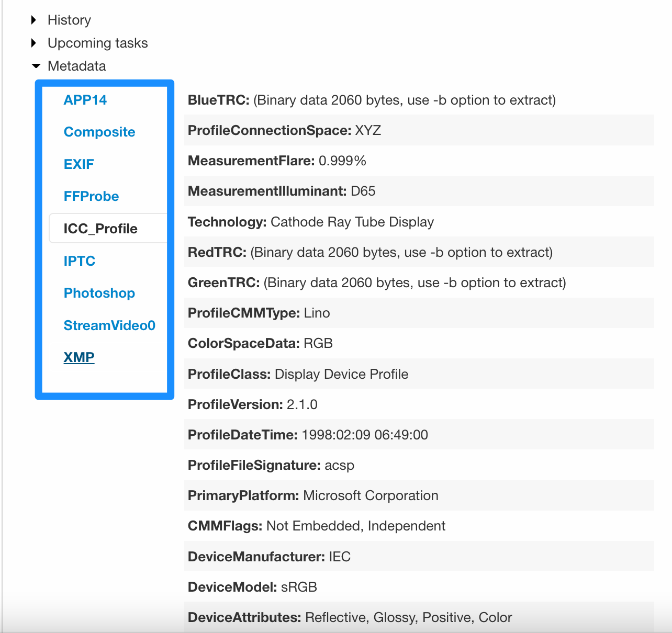
Task: Click the DeviceAttributes Reflective, Glossy row
Action: [419, 617]
